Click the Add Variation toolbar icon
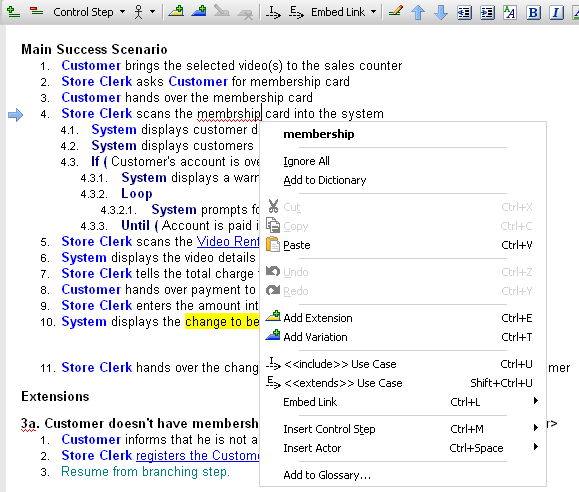This screenshot has height=492, width=579. (199, 12)
